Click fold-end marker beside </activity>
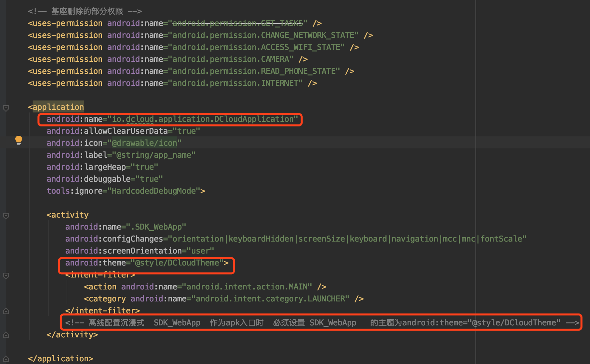 click(6, 335)
